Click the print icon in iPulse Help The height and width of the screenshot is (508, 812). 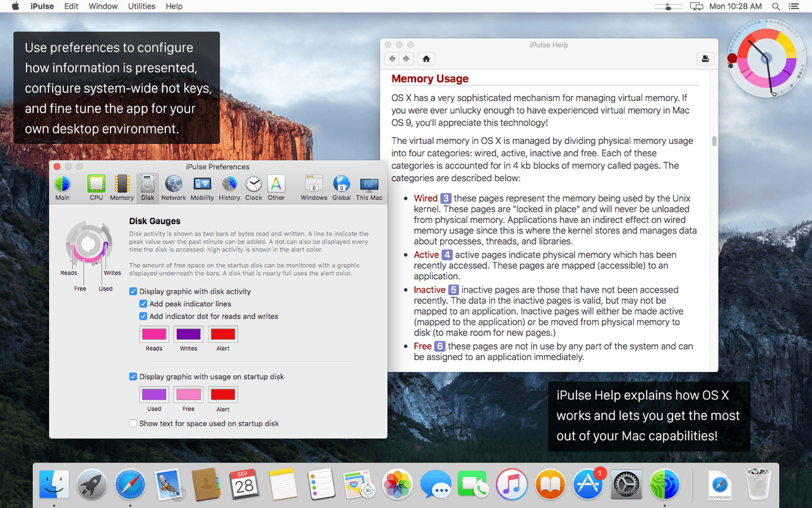pyautogui.click(x=705, y=59)
